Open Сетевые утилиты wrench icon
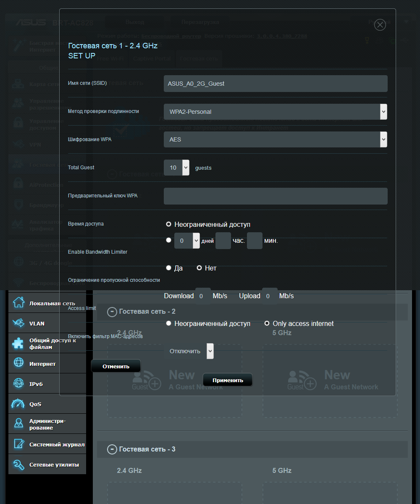420x504 pixels. pos(18,464)
